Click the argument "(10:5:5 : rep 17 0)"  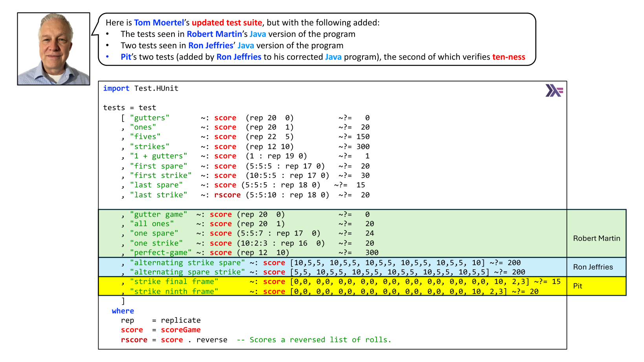click(x=287, y=176)
